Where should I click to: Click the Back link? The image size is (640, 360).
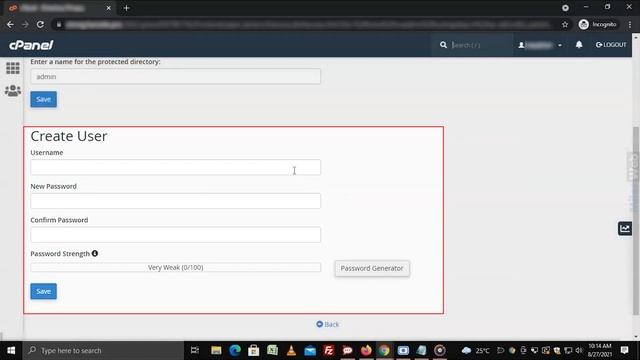[328, 324]
